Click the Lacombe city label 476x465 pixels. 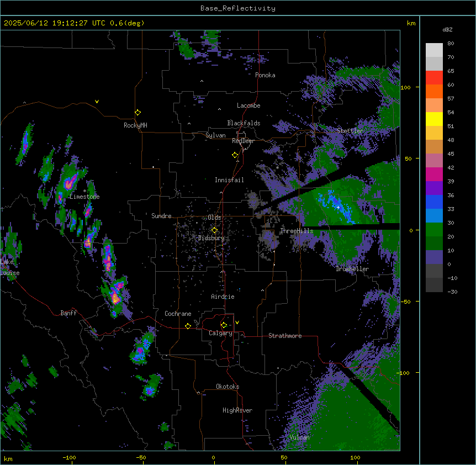click(x=248, y=105)
